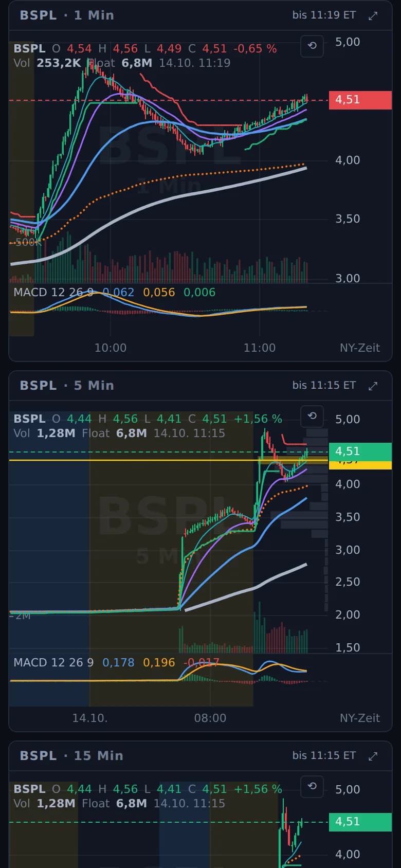The height and width of the screenshot is (868, 401).
Task: Reset the 1 Min chart view
Action: (x=312, y=46)
